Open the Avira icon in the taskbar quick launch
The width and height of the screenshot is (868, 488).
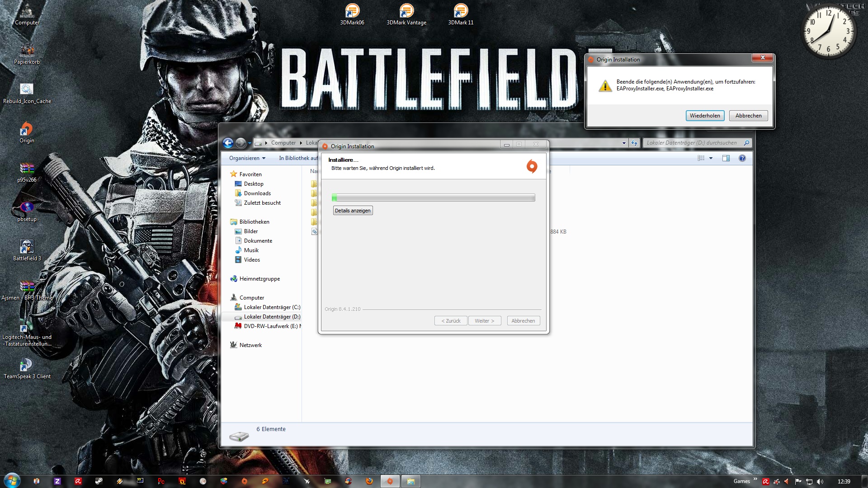click(78, 481)
